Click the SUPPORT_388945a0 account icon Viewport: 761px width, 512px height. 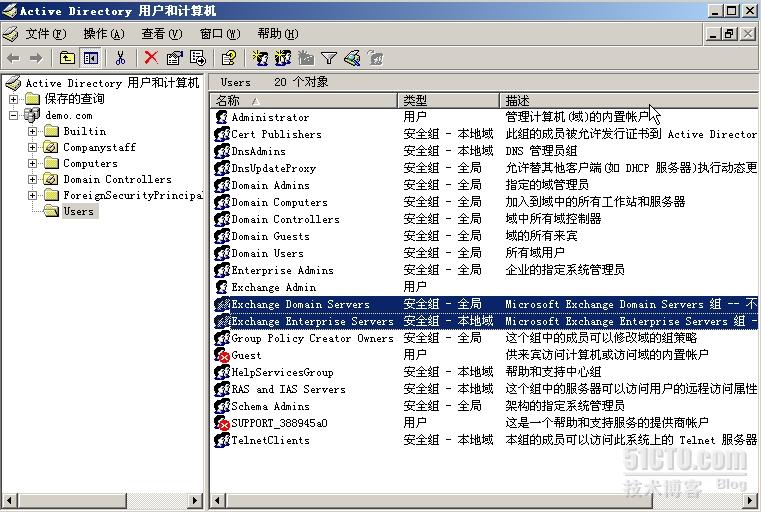click(222, 423)
